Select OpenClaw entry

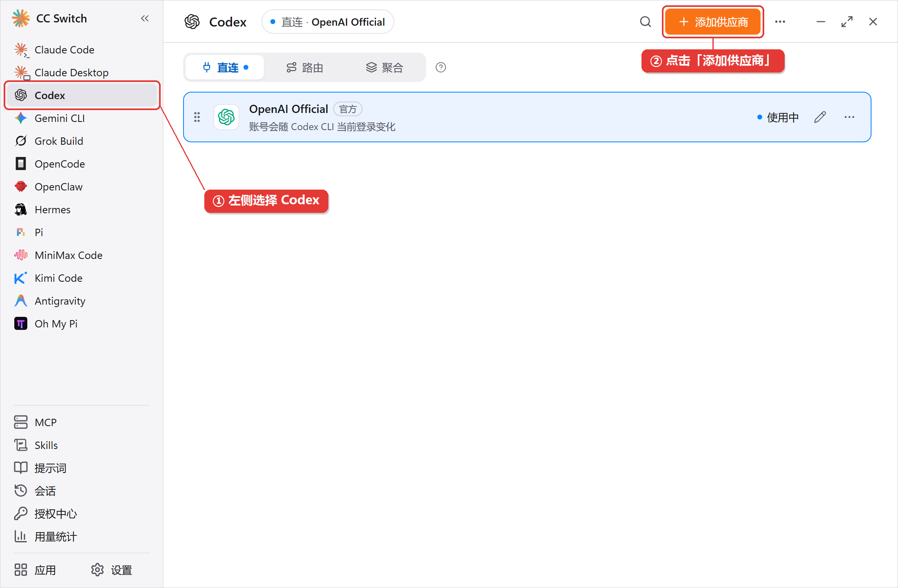click(x=82, y=187)
